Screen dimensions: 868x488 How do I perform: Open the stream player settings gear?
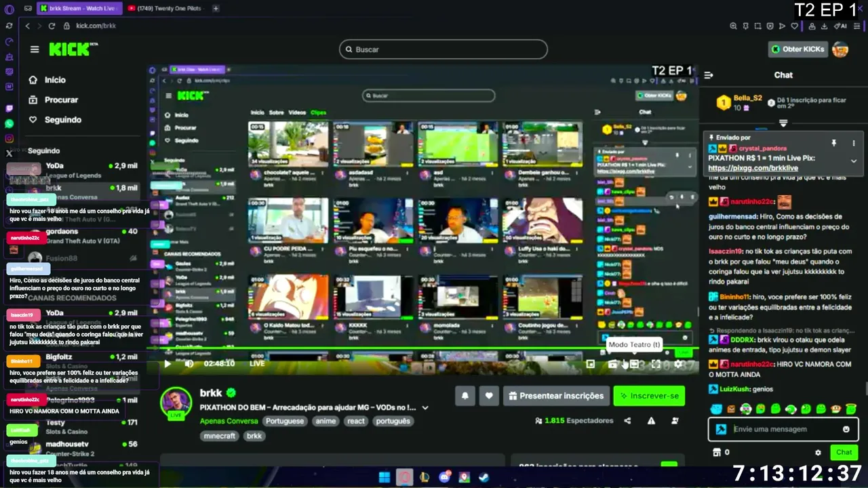[x=678, y=364]
